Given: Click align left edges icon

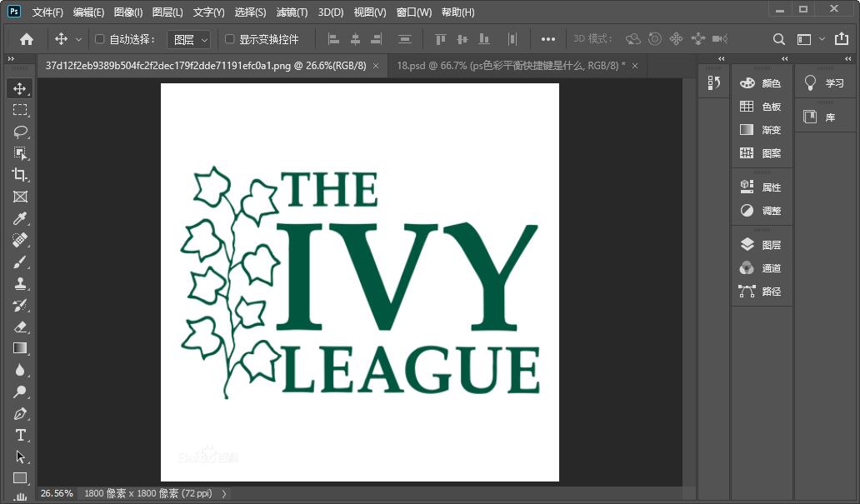Looking at the screenshot, I should coord(333,39).
